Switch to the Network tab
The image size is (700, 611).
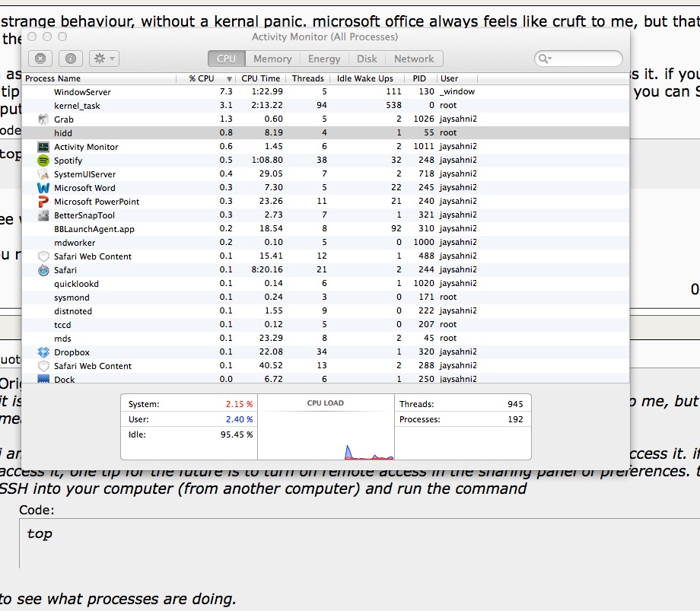(x=414, y=59)
